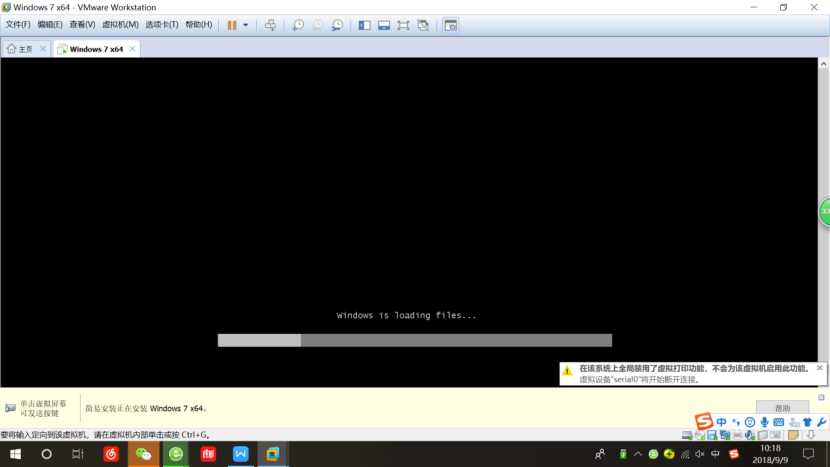
Task: Click the Windows loading files progress bar
Action: coord(414,340)
